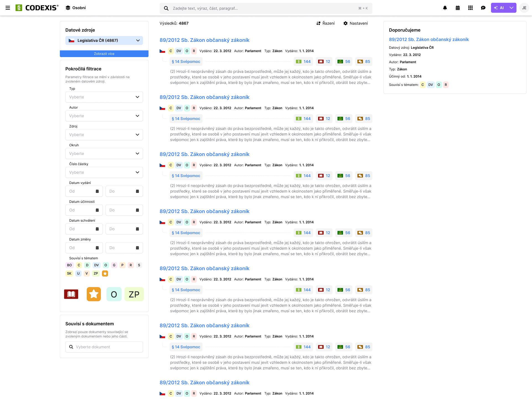Click the Účinný od: 1. 1. 2014 text
This screenshot has height=399, width=532.
[x=405, y=76]
